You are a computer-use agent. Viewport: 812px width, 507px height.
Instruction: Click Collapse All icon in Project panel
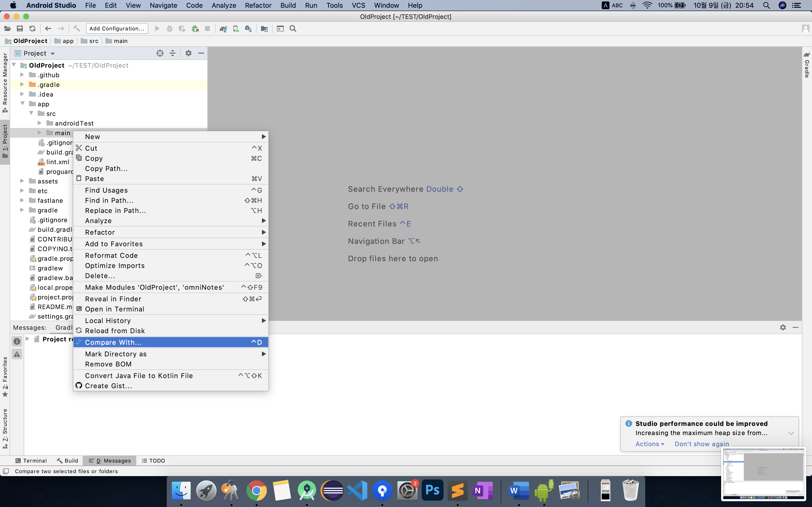(173, 53)
